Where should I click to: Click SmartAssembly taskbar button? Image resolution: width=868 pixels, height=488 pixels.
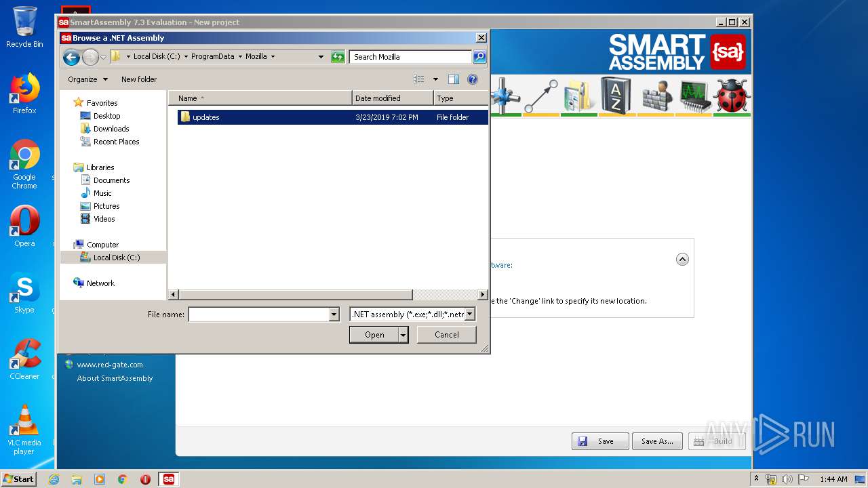[168, 479]
